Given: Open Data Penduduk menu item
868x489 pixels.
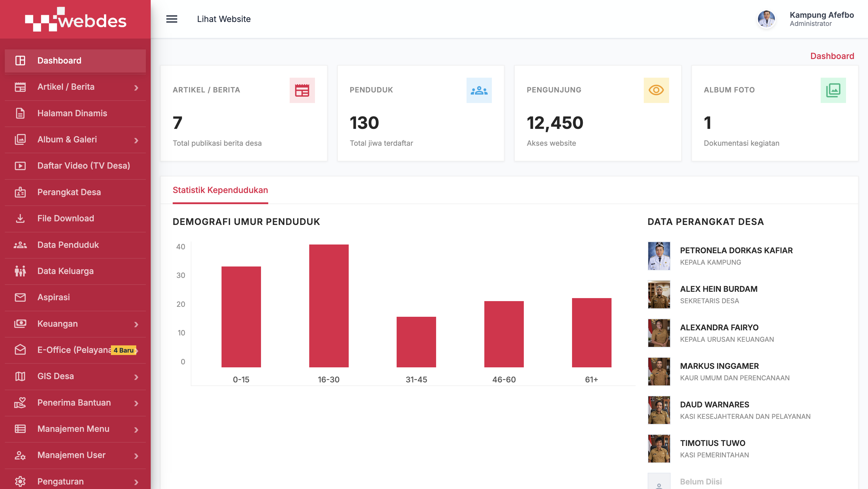Looking at the screenshot, I should point(75,245).
